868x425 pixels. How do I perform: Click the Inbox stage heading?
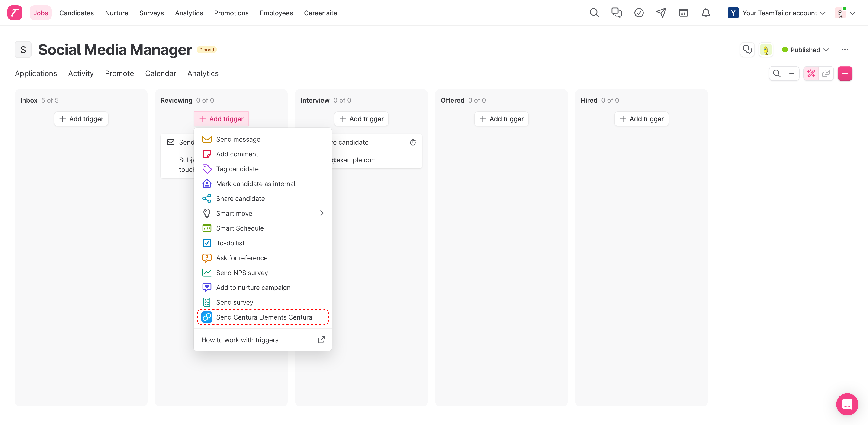[x=29, y=100]
